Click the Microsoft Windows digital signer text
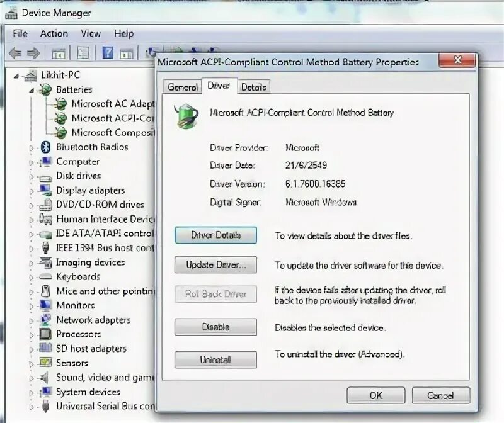Screen dimensions: 504x423 (321, 202)
